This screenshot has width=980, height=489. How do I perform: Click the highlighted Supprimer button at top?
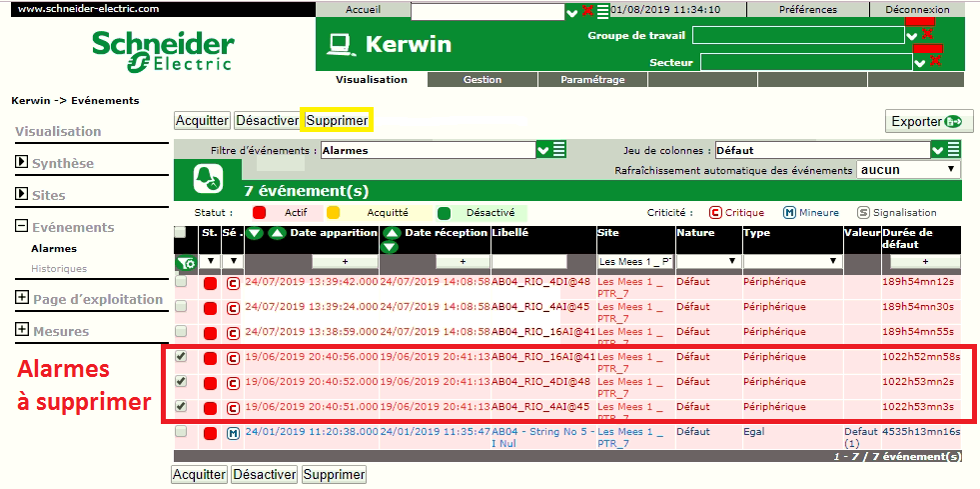coord(337,120)
